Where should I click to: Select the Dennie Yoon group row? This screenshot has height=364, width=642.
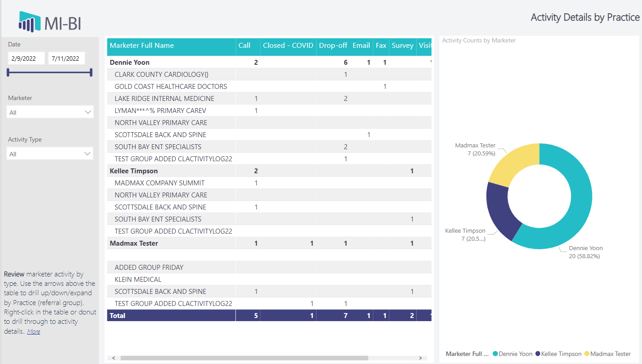click(x=130, y=63)
